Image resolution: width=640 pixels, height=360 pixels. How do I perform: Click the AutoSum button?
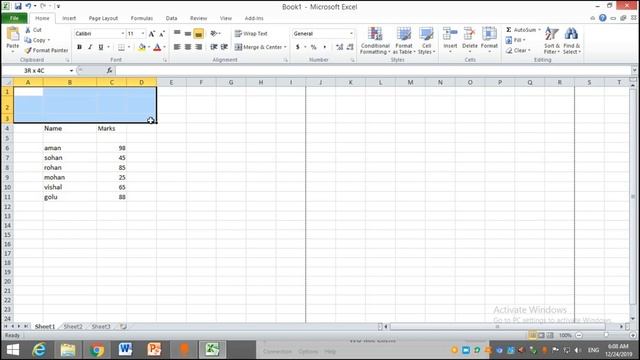click(521, 30)
